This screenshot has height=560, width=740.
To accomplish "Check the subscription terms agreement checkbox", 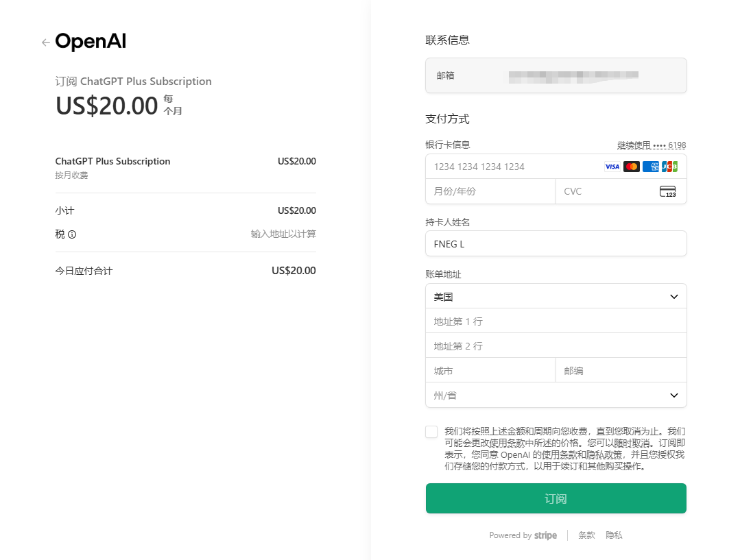I will pos(431,432).
